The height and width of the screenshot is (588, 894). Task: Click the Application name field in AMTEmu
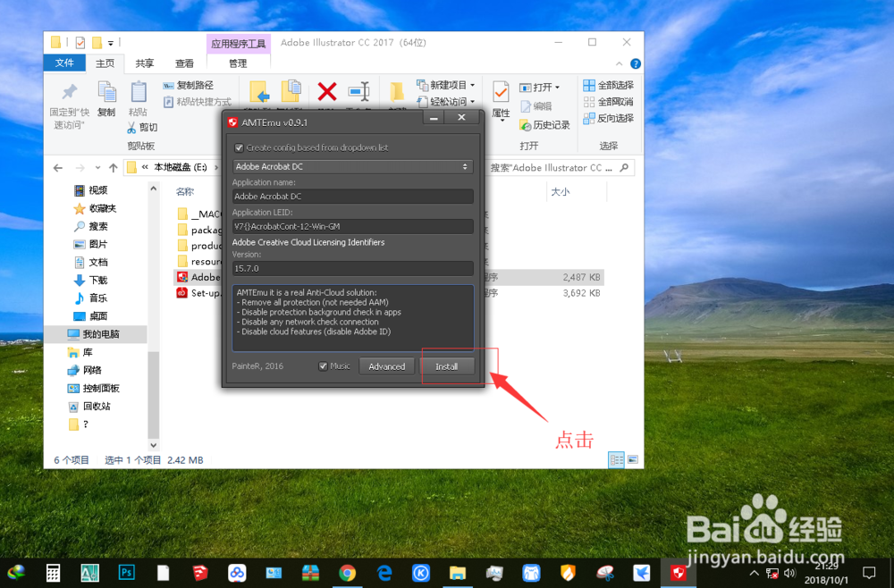[352, 196]
